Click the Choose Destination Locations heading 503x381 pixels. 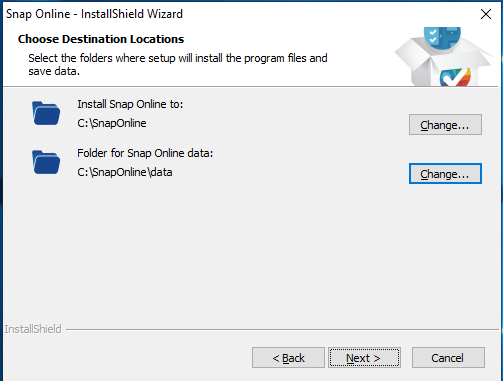(101, 39)
